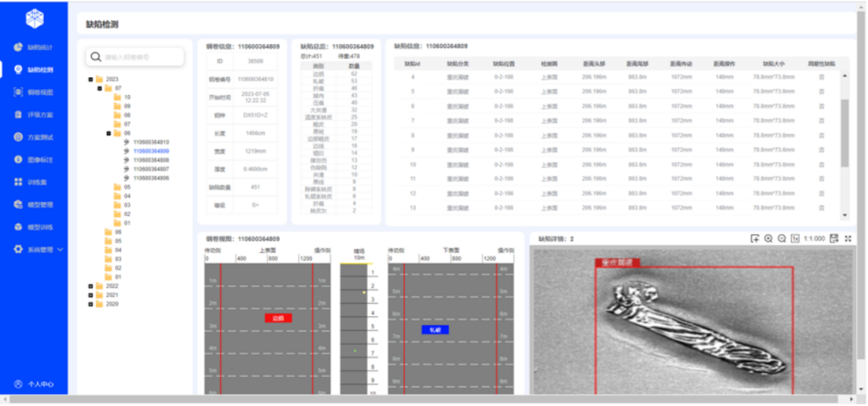Screen dimensions: 868x406
Task: Click the add-box icon in defect detail toolbar
Action: (x=755, y=239)
